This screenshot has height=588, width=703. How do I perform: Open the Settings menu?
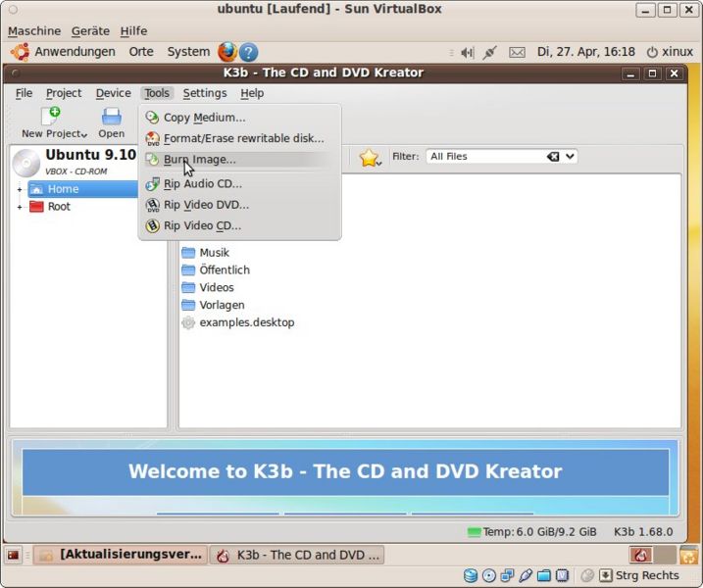point(204,93)
